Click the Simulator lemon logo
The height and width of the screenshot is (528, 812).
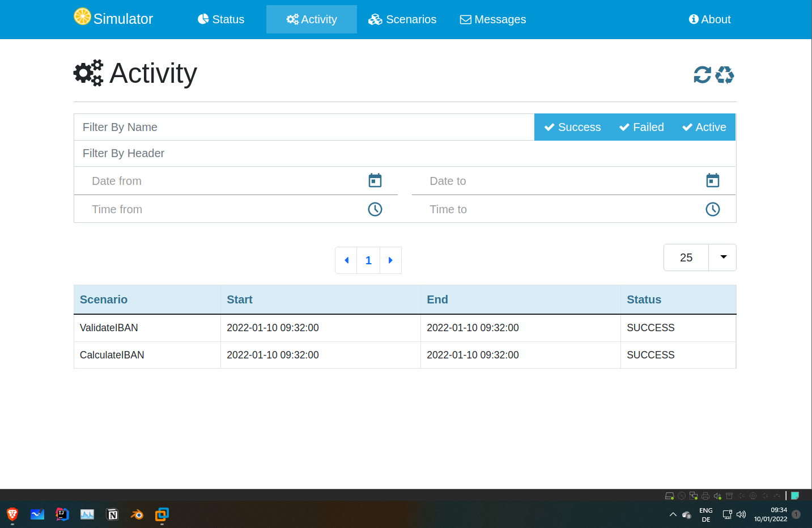pos(83,17)
